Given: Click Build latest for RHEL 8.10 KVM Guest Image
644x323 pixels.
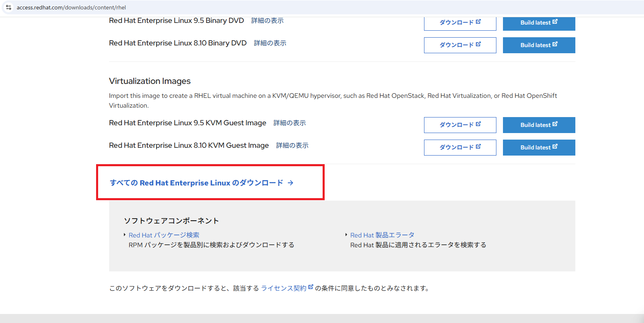Looking at the screenshot, I should coord(539,147).
